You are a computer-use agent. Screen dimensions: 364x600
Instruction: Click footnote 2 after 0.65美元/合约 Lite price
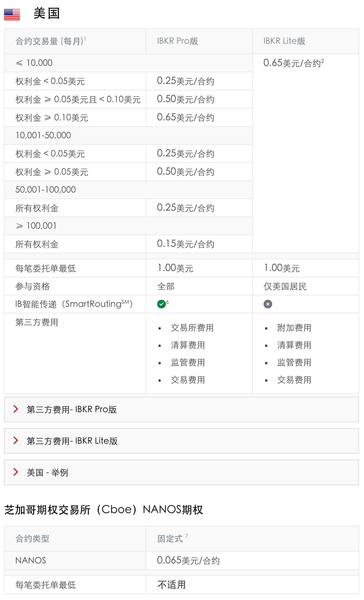(323, 61)
